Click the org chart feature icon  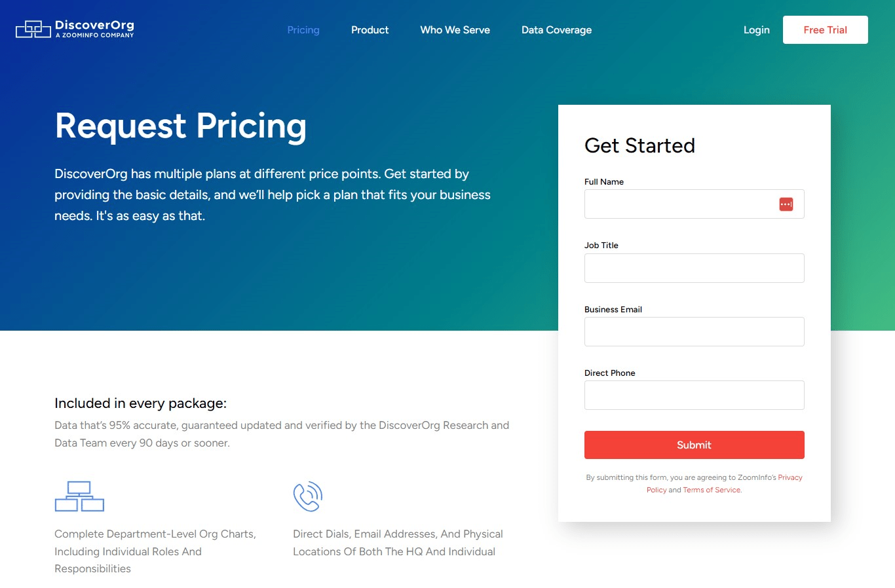79,496
